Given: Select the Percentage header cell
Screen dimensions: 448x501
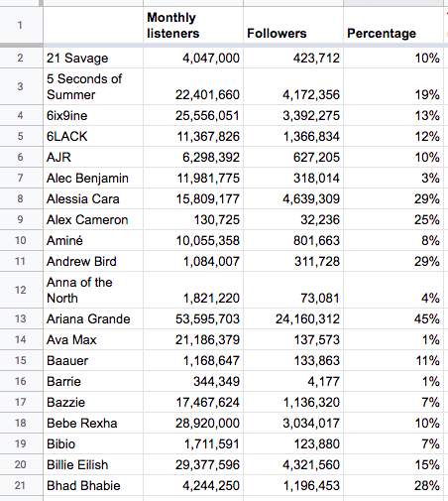Looking at the screenshot, I should [393, 25].
